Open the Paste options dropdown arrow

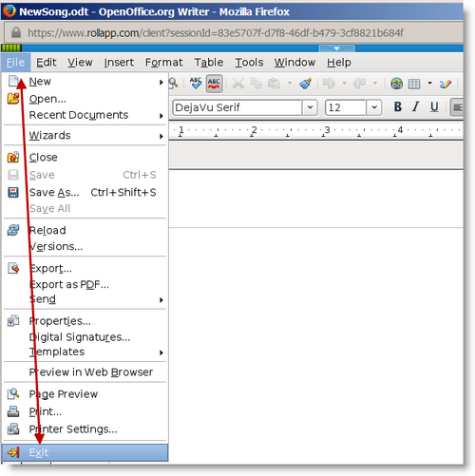click(x=290, y=84)
